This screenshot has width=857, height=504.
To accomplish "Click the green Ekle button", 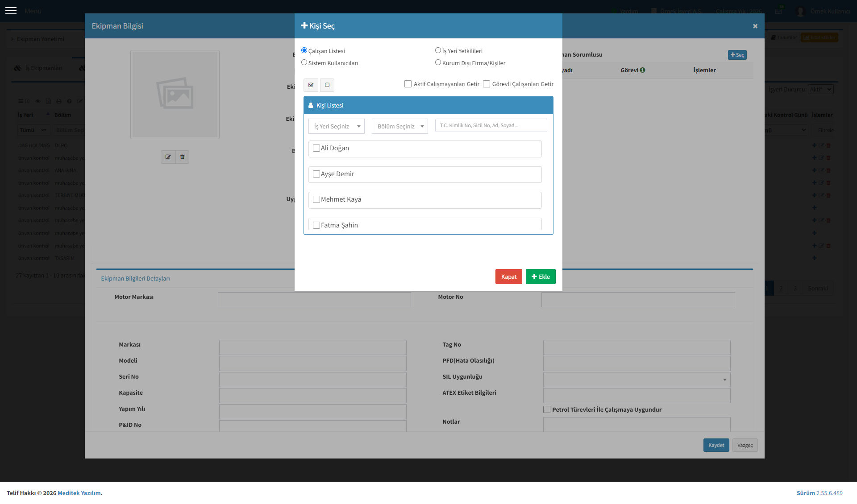I will 541,277.
